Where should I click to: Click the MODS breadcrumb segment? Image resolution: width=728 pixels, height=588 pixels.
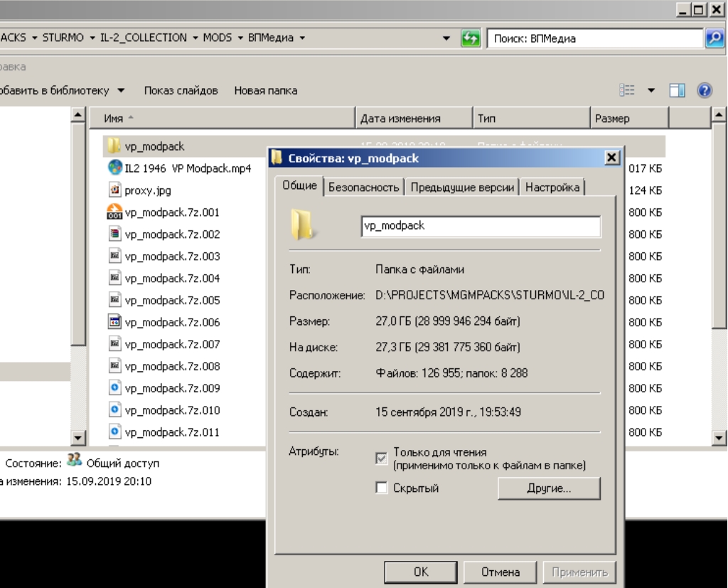point(218,38)
